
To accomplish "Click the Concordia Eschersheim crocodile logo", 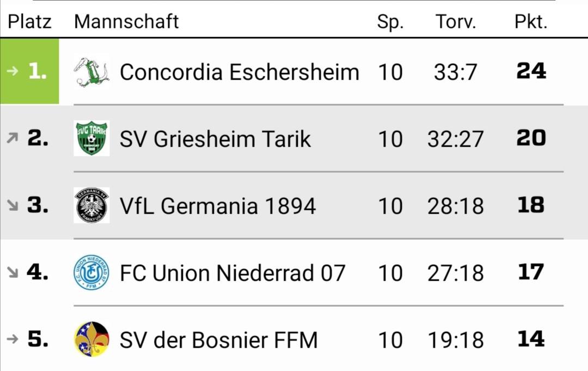I will (91, 72).
